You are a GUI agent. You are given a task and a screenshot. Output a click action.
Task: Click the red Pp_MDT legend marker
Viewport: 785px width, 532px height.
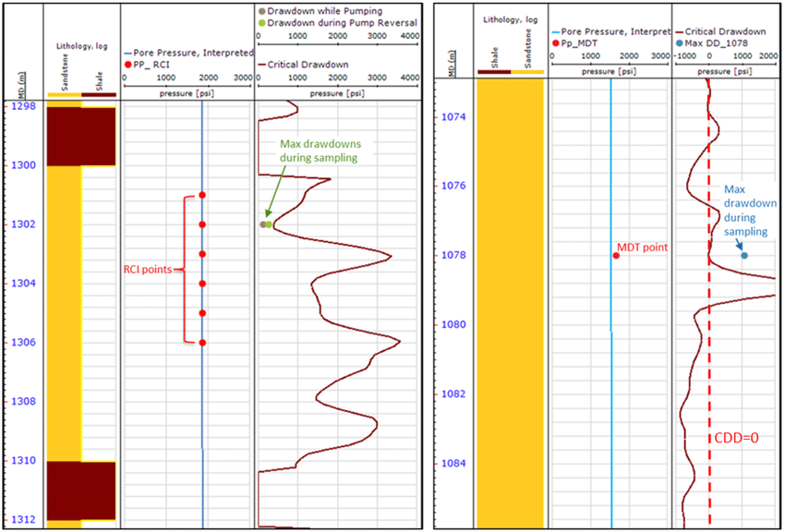[554, 42]
